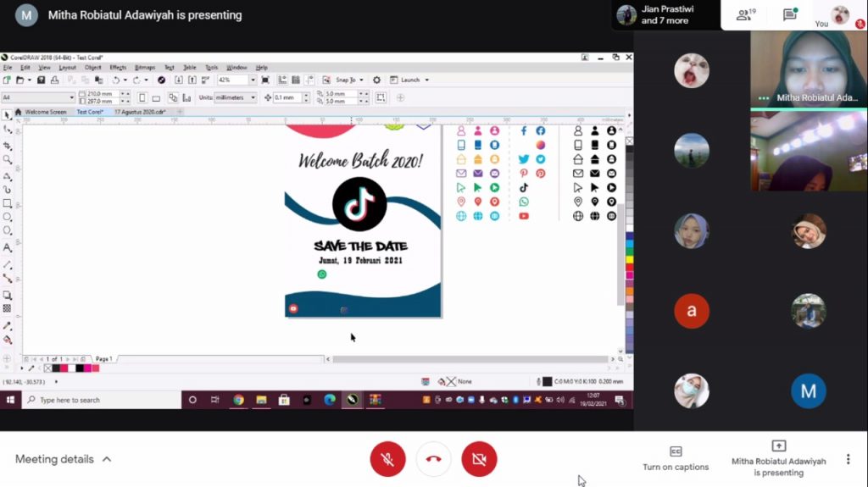The width and height of the screenshot is (868, 487).
Task: Select the Transparency checker tool
Action: [x=7, y=309]
